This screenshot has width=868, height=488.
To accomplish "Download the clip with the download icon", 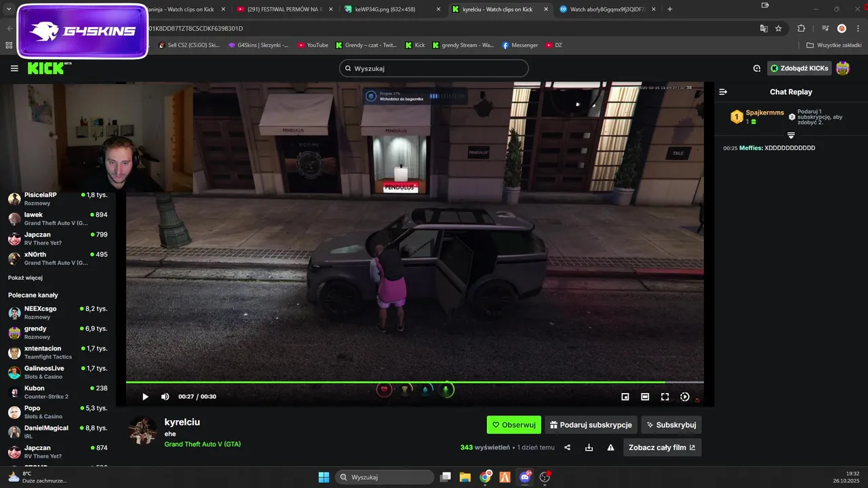I will coord(589,447).
